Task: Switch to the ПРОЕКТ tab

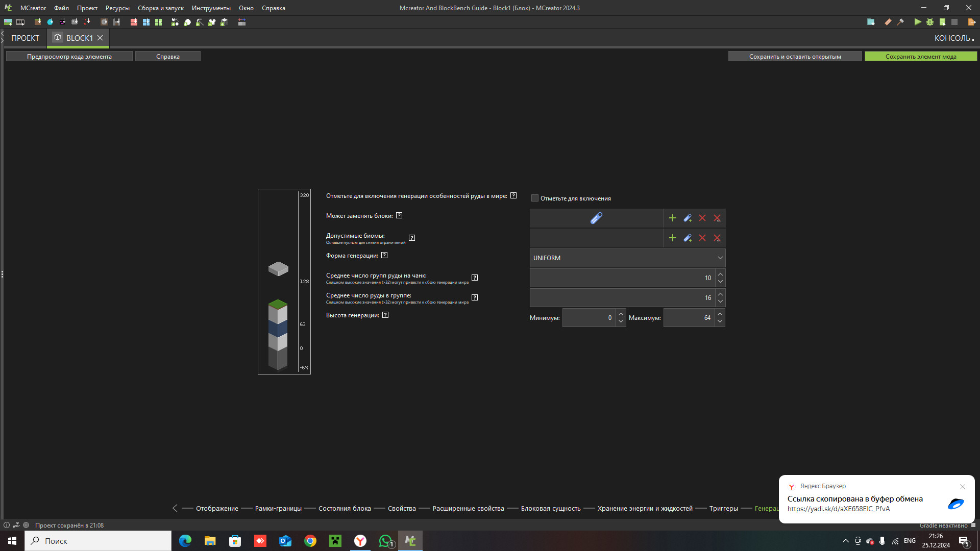Action: (25, 38)
